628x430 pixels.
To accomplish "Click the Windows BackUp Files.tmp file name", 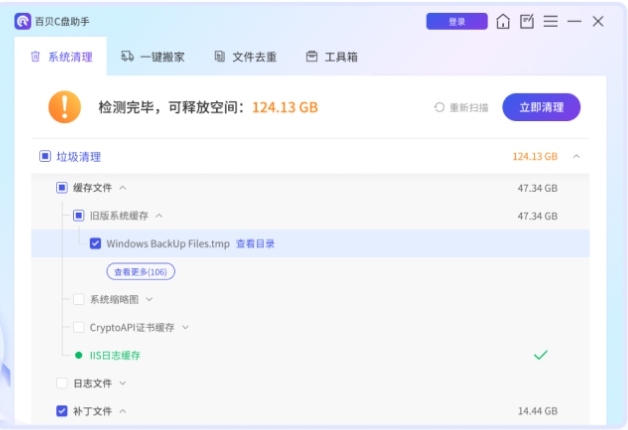I will pyautogui.click(x=168, y=243).
